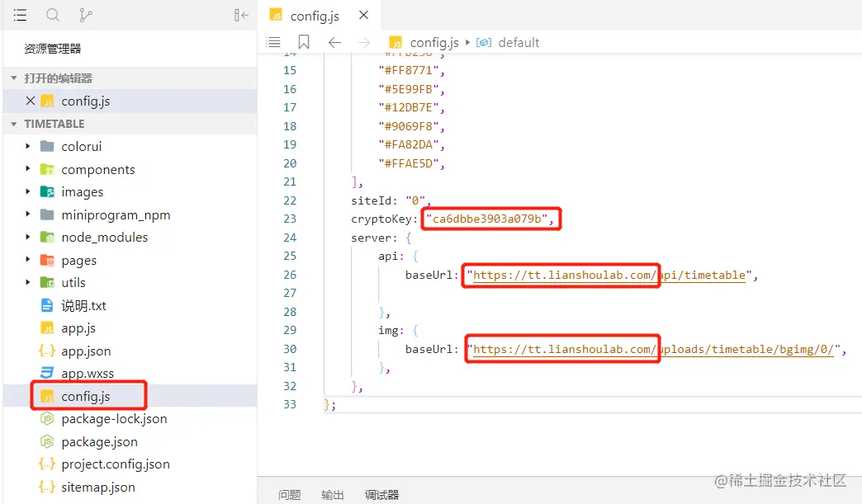862x504 pixels.
Task: Switch to the 输出 panel tab
Action: 333,495
